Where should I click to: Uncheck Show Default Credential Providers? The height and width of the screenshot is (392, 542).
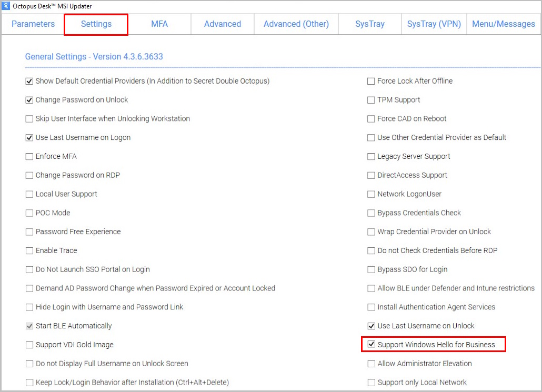(x=29, y=81)
